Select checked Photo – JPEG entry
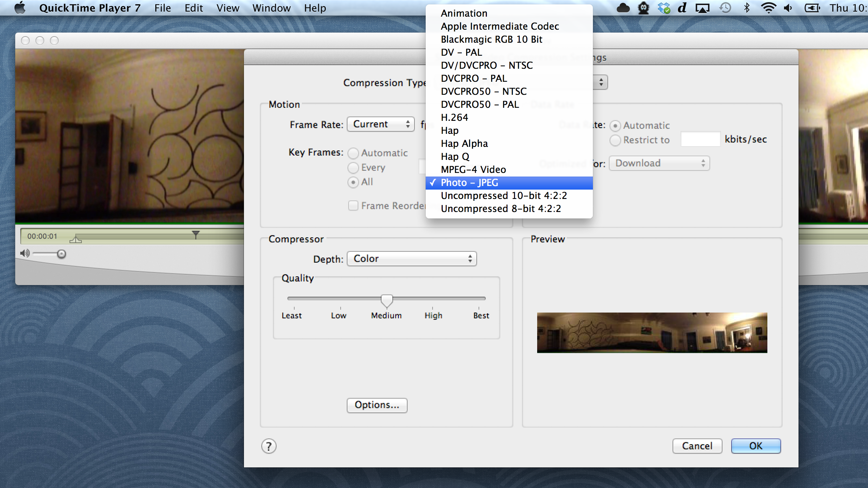This screenshot has height=488, width=868. pyautogui.click(x=509, y=183)
